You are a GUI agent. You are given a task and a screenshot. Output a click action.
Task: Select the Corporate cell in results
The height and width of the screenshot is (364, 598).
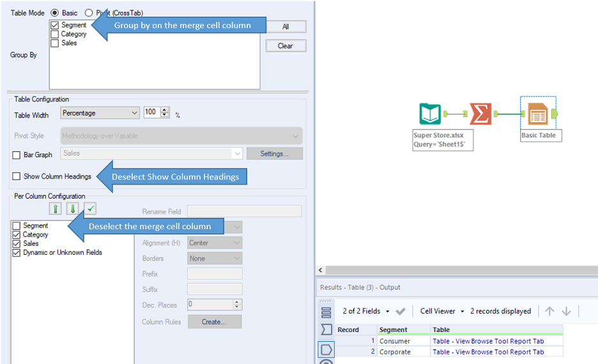[404, 352]
